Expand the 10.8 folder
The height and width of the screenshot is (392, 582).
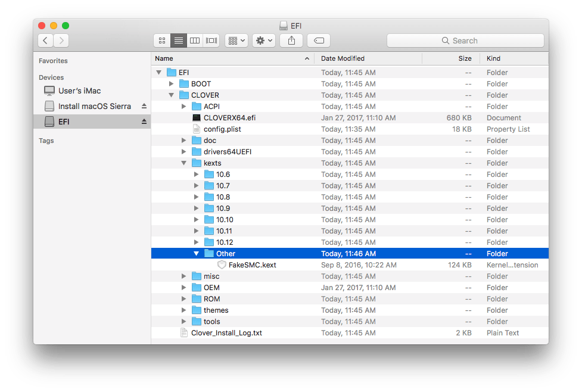coord(197,197)
